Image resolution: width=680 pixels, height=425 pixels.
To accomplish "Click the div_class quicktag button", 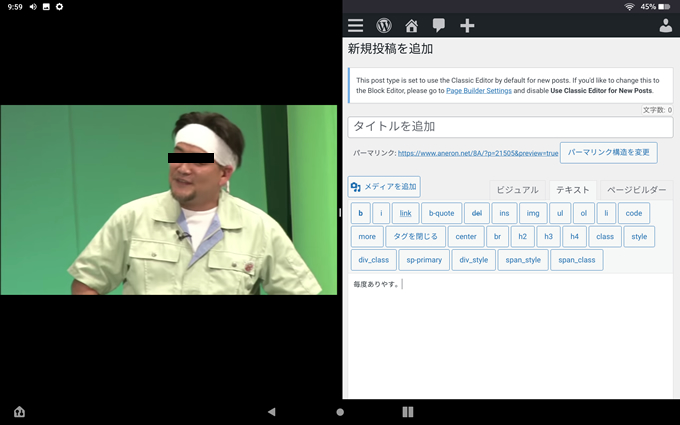I will click(x=373, y=260).
